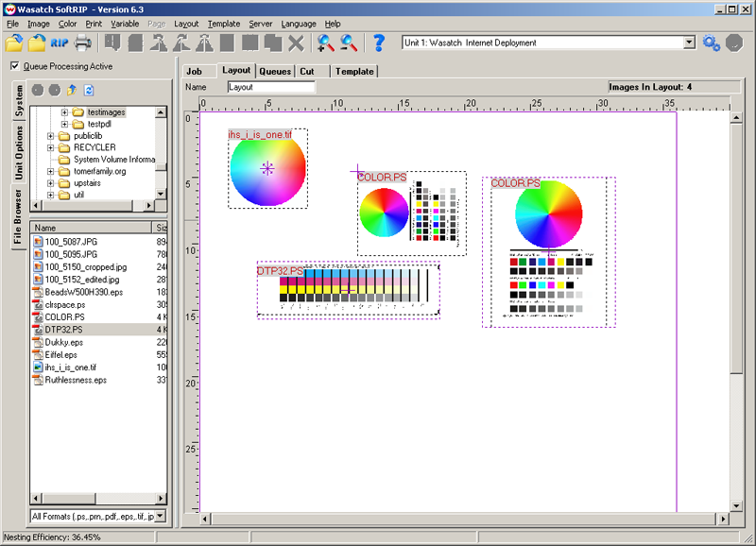Click the Nesting Efficiency 36.45% status text
The image size is (756, 546).
click(x=52, y=537)
